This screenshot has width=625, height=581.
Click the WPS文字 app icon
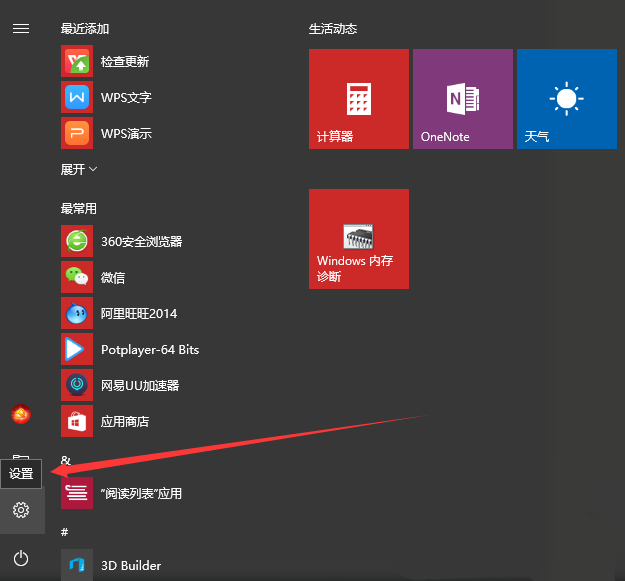[77, 97]
